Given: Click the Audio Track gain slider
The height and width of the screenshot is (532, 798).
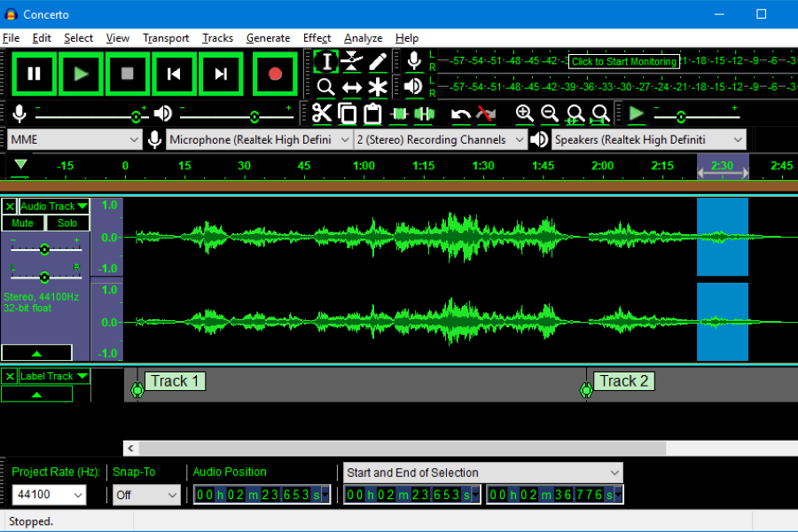Looking at the screenshot, I should (46, 249).
